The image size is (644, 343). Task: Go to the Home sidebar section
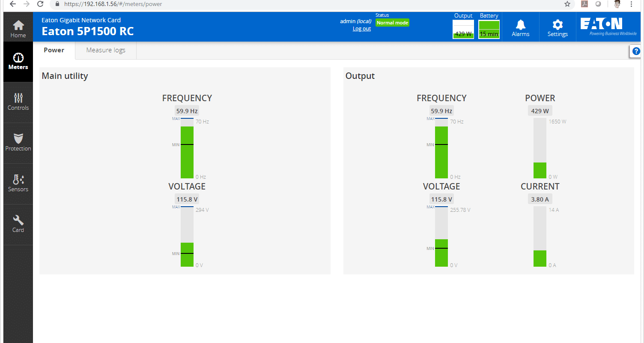(18, 29)
